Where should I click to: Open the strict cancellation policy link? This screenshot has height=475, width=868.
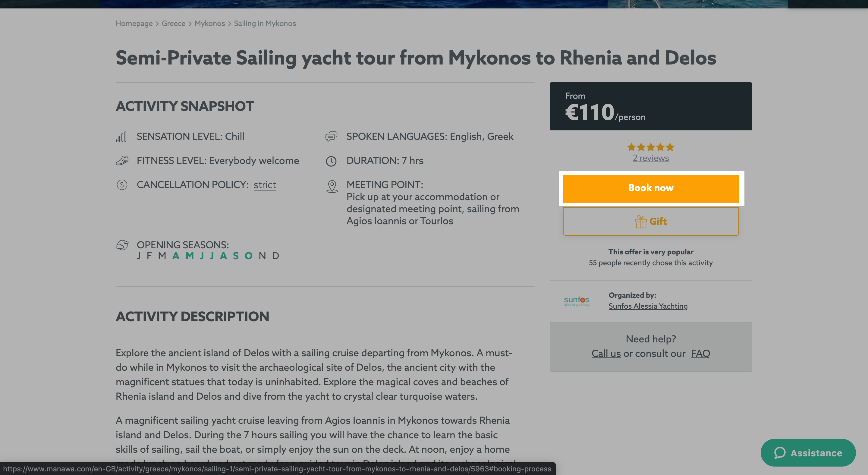[x=265, y=185]
